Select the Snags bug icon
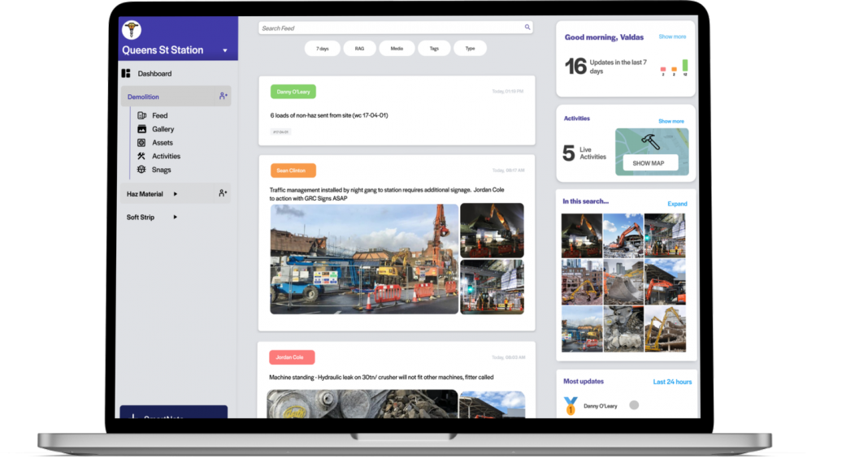Screen dimensions: 868x471 pyautogui.click(x=141, y=170)
